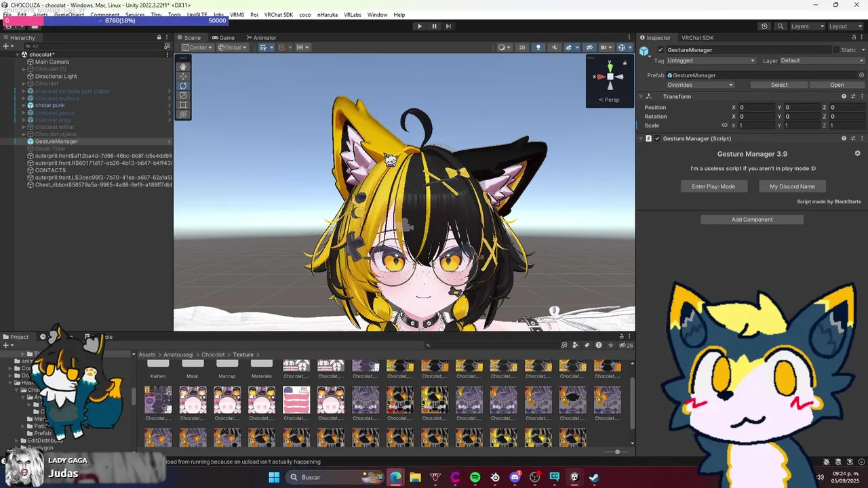Open the prefab Overrides dropdown

[x=701, y=85]
